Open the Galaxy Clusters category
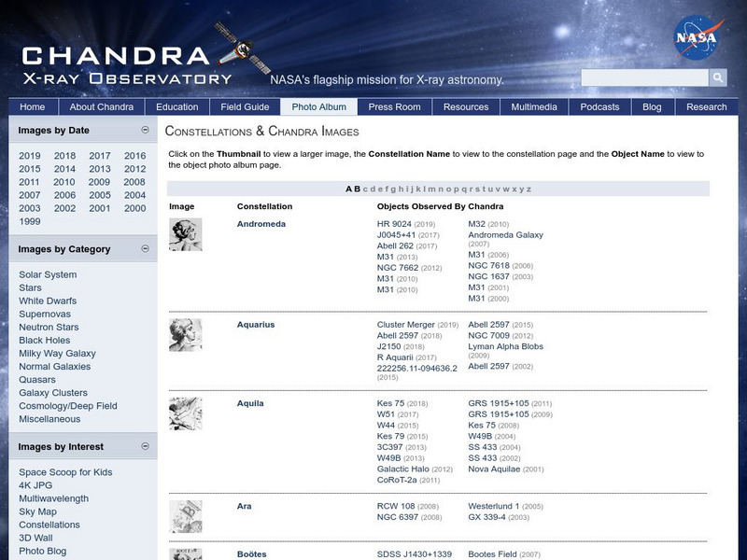Image resolution: width=747 pixels, height=560 pixels. click(53, 392)
